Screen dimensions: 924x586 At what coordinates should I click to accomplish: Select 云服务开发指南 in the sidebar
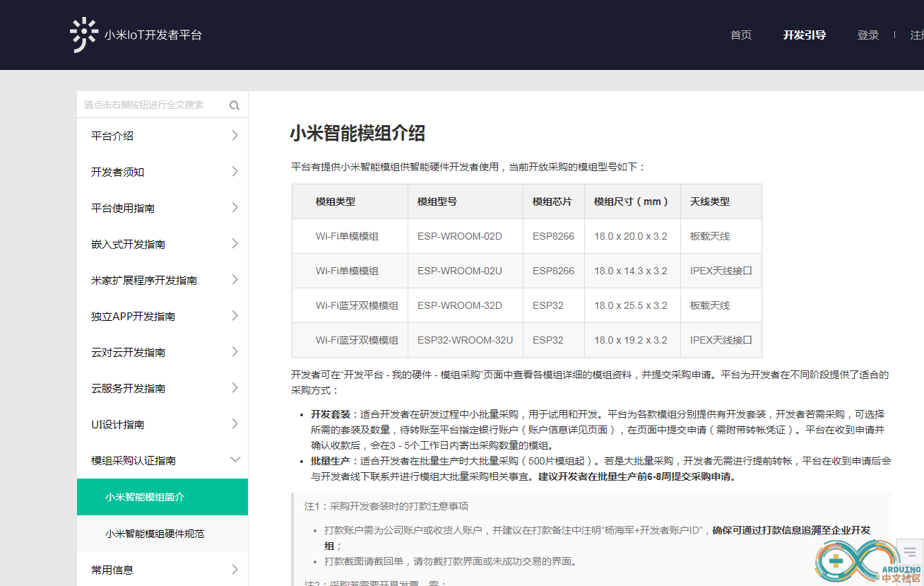[129, 388]
